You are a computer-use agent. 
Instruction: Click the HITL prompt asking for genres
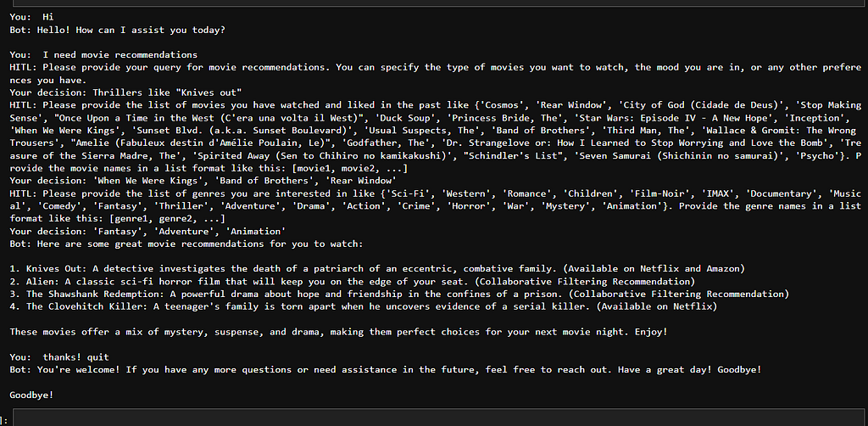436,205
